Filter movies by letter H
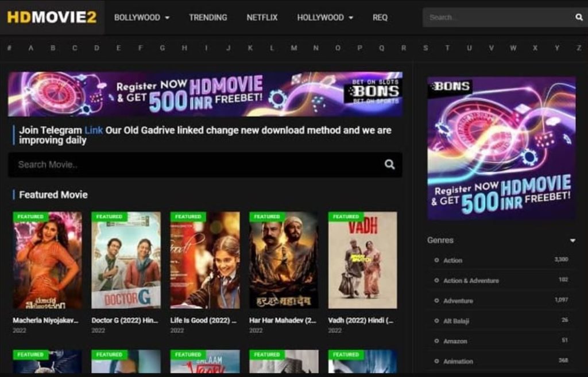The image size is (588, 377). tap(184, 48)
